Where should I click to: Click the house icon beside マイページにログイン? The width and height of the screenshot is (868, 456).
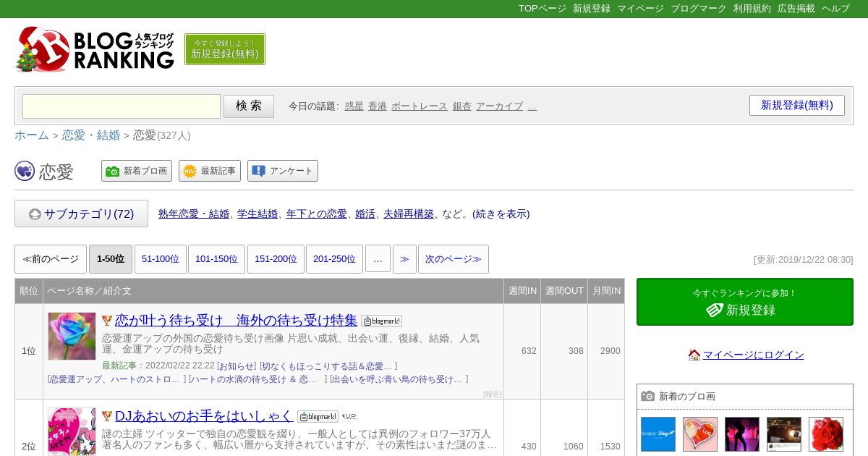(x=694, y=355)
